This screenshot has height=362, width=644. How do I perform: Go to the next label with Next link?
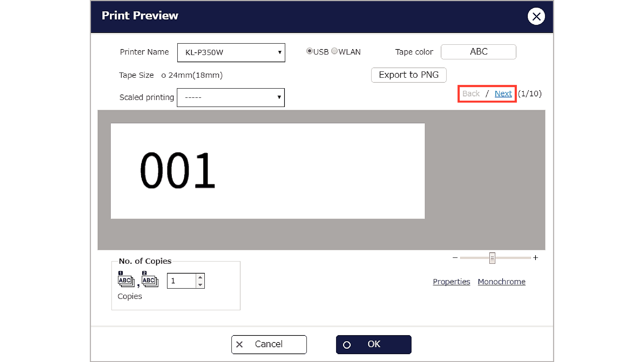pos(503,93)
